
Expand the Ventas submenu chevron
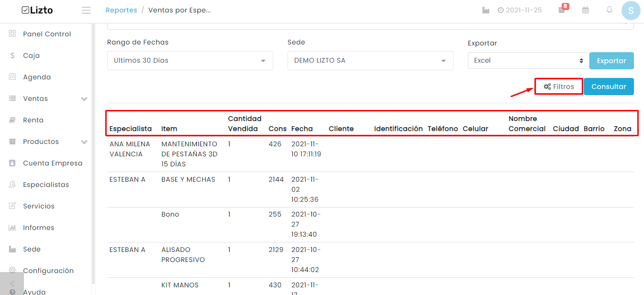pos(84,99)
